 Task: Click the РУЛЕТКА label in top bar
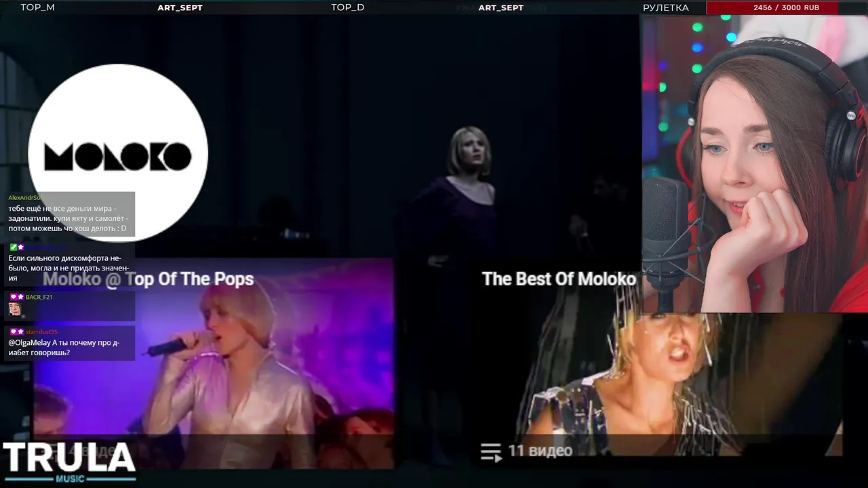tap(666, 7)
